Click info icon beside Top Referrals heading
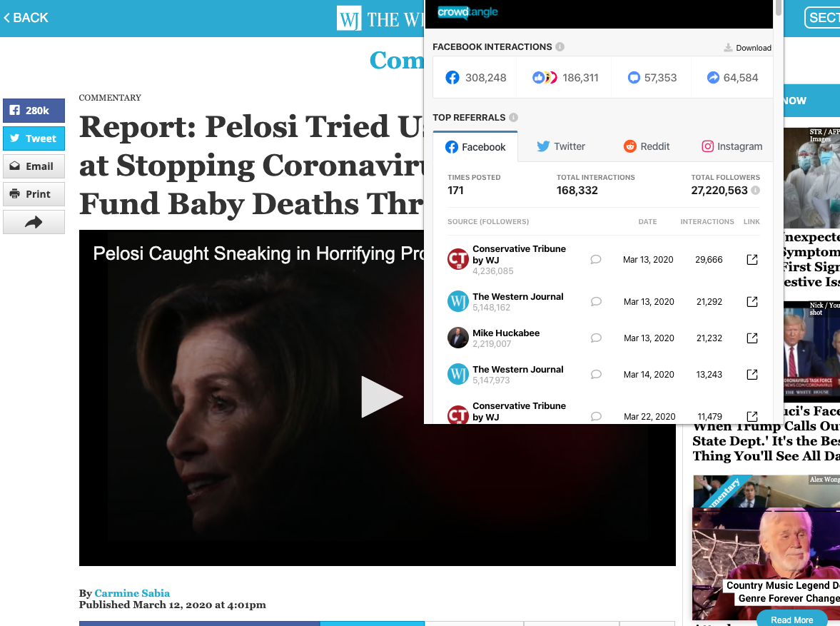Screen dimensions: 840x626 pyautogui.click(x=514, y=118)
